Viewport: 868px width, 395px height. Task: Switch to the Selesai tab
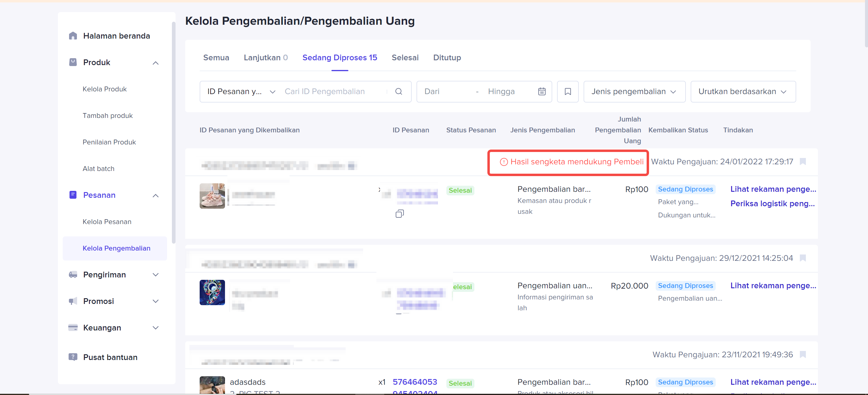pyautogui.click(x=405, y=58)
